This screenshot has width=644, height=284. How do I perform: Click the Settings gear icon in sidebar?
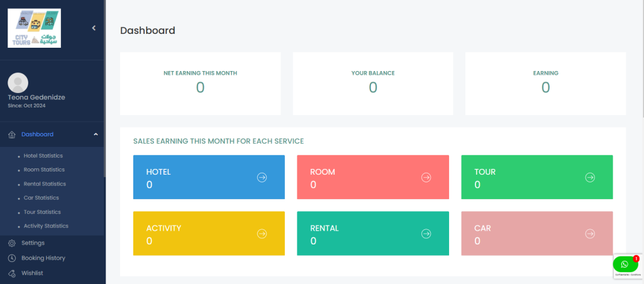pos(11,243)
